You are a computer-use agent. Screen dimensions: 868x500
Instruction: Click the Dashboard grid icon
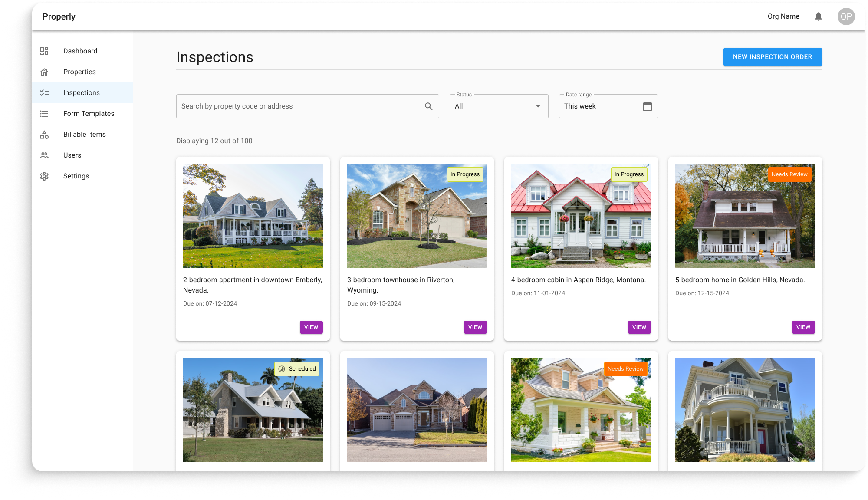[x=44, y=51]
